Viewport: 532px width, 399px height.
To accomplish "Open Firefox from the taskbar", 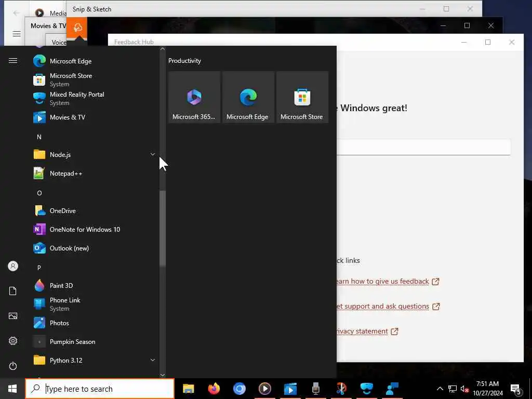I will (x=214, y=389).
